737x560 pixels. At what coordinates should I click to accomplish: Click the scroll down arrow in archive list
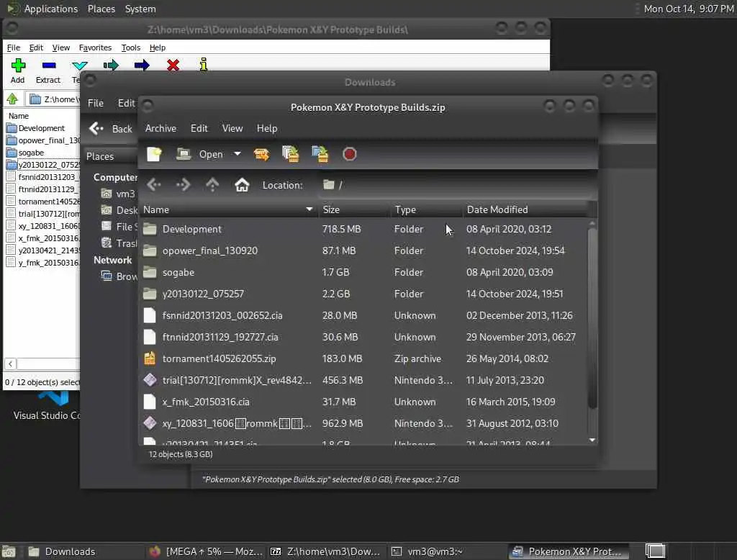592,440
